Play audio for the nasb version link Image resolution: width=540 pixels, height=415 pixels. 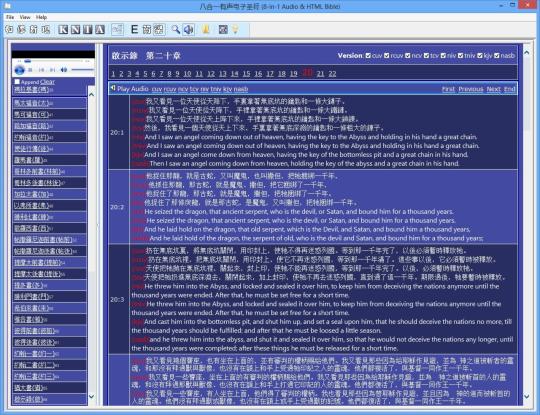click(241, 89)
